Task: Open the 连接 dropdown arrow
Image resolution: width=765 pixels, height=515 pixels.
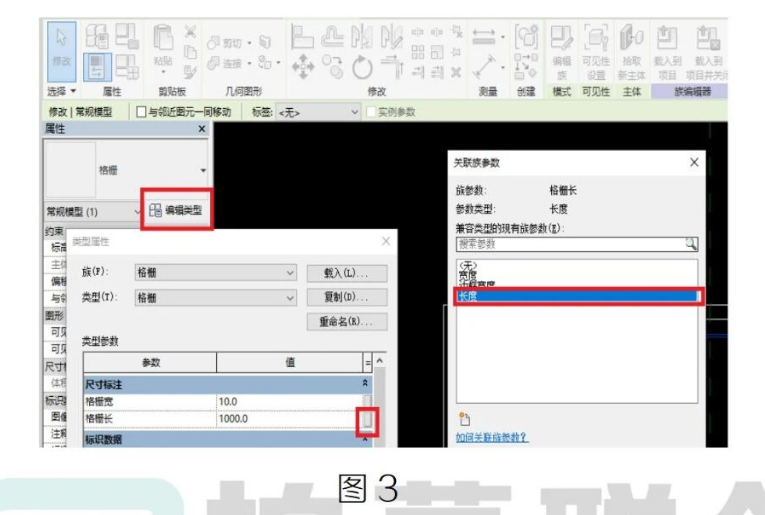Action: click(x=249, y=63)
